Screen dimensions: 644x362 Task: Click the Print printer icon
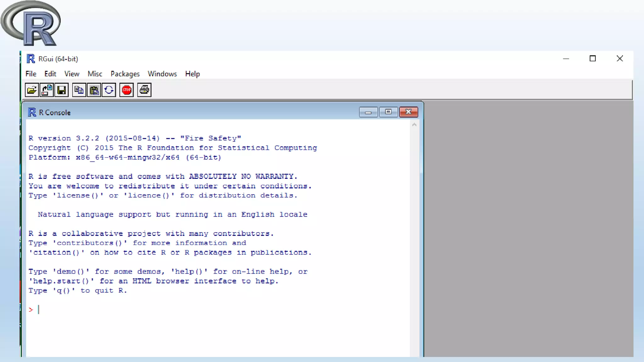(144, 90)
